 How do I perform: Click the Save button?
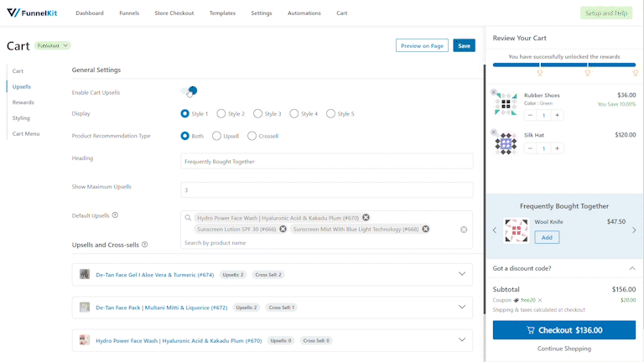tap(464, 45)
